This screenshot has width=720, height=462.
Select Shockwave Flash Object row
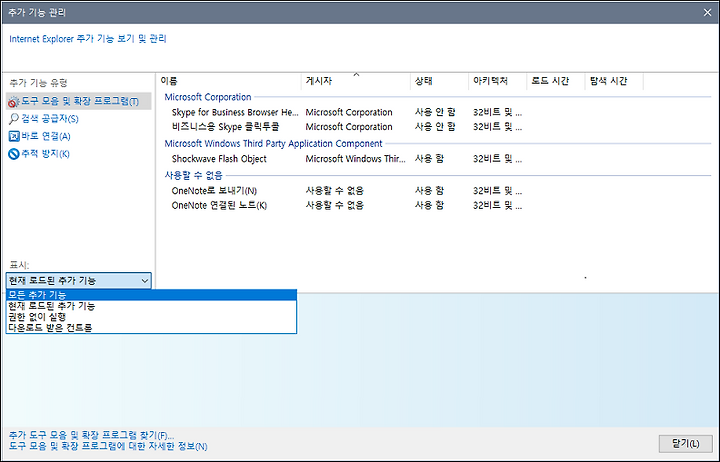pyautogui.click(x=433, y=159)
